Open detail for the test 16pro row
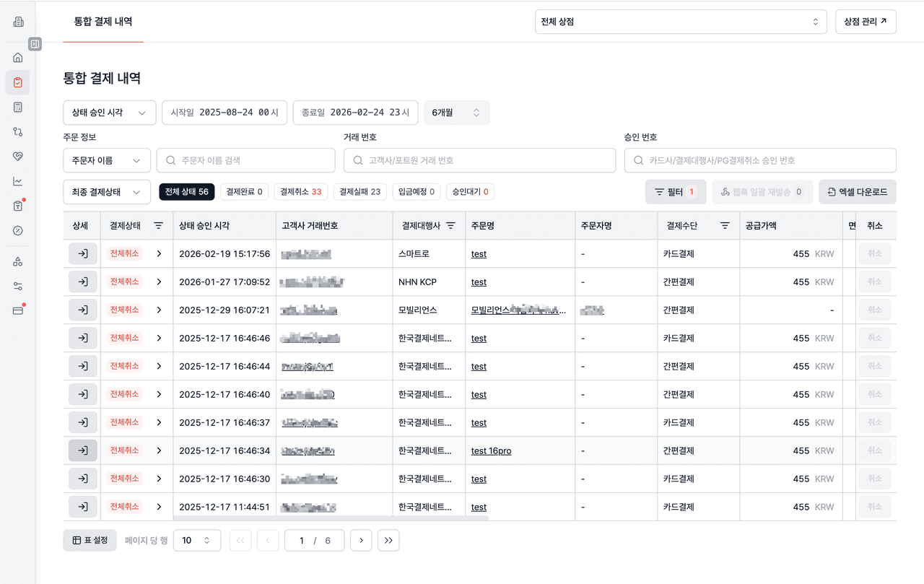The width and height of the screenshot is (924, 584). 83,450
